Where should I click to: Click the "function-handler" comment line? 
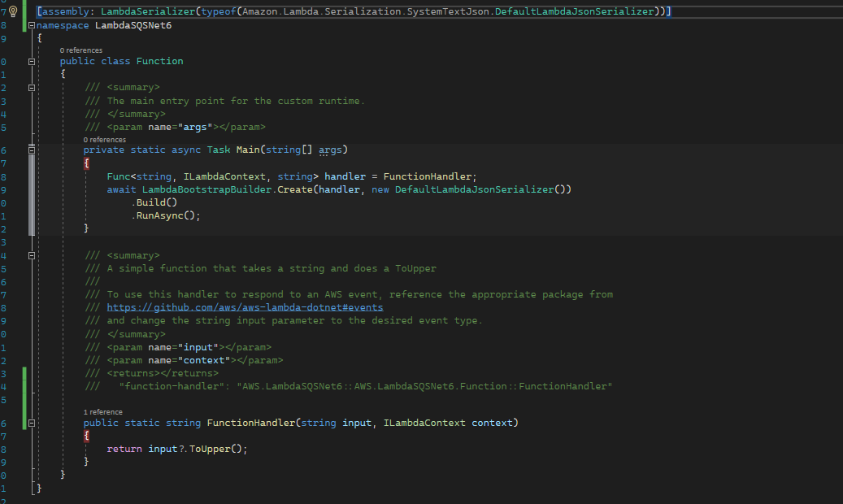[349, 386]
